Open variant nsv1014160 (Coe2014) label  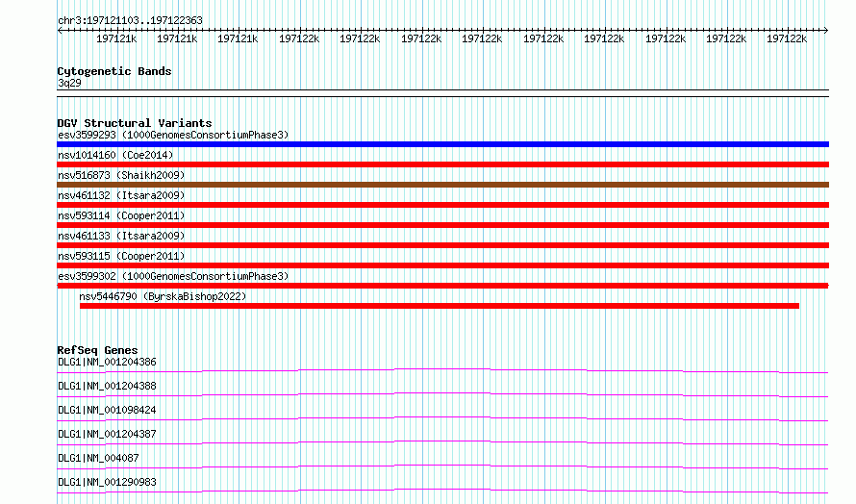pos(115,155)
